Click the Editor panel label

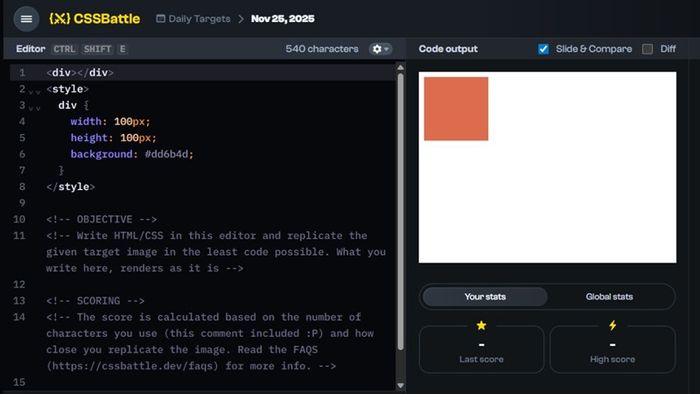(x=30, y=49)
